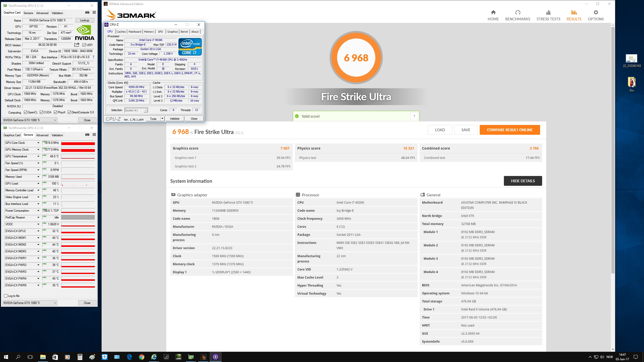Toggle the OpenCL checkbox in GPU-Z

pos(25,112)
